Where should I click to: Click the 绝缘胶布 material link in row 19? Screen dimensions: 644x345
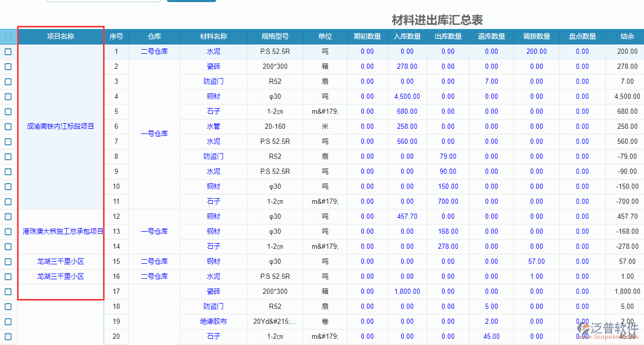point(213,321)
